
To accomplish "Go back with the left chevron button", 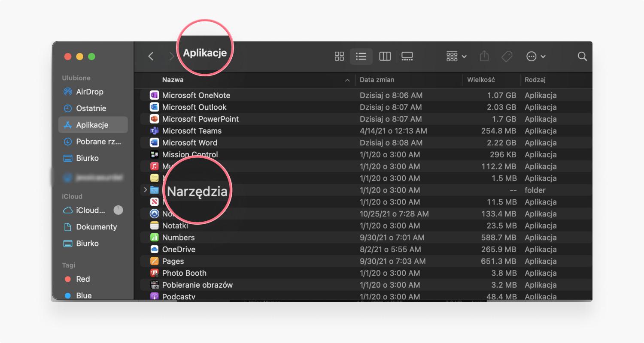I will 151,56.
